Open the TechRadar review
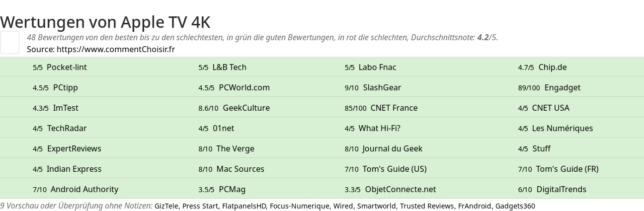Image resolution: width=644 pixels, height=211 pixels. (x=60, y=128)
